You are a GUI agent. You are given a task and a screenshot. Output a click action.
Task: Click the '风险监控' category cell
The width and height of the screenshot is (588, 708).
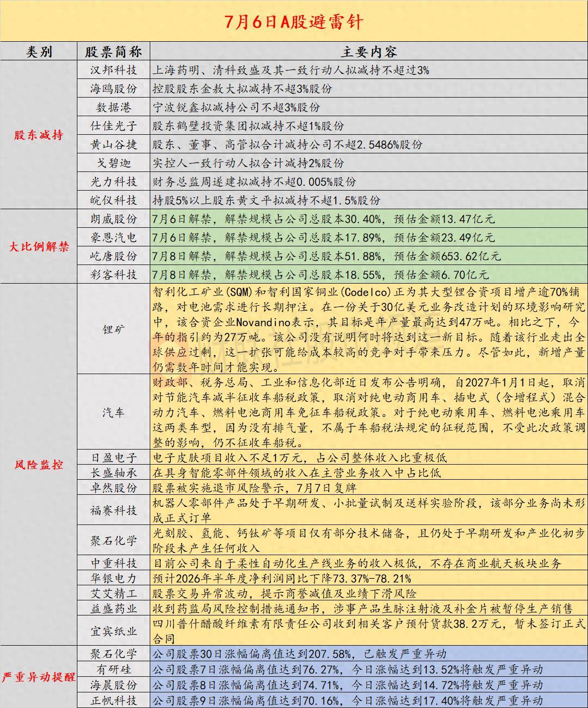coord(39,464)
